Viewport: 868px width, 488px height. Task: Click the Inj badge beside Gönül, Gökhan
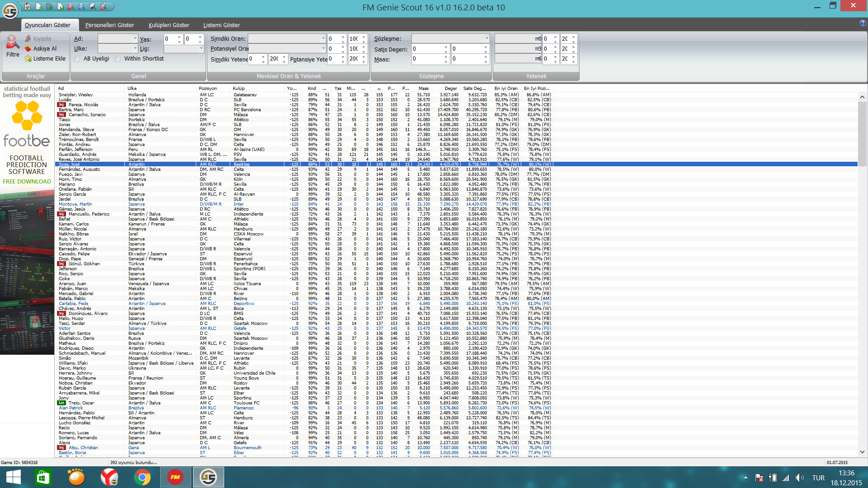coord(61,264)
